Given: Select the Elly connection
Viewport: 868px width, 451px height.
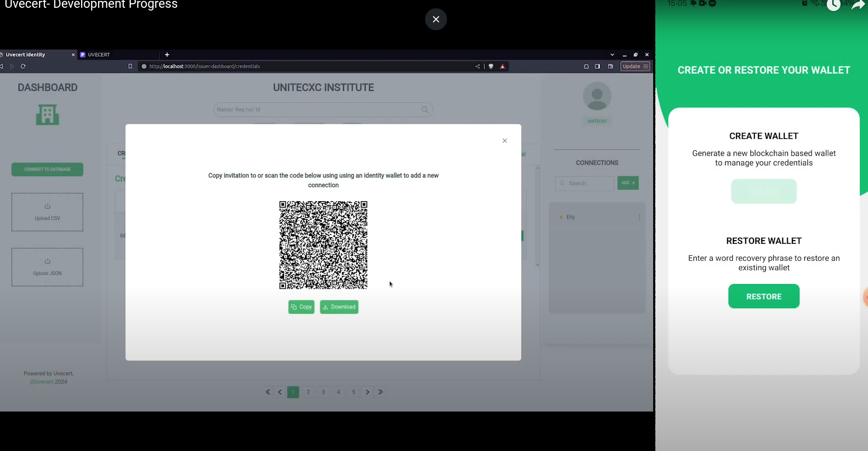Looking at the screenshot, I should click(570, 217).
